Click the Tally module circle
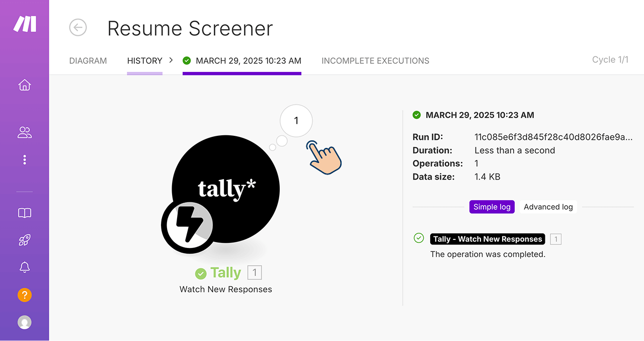This screenshot has height=341, width=644. coord(225,189)
